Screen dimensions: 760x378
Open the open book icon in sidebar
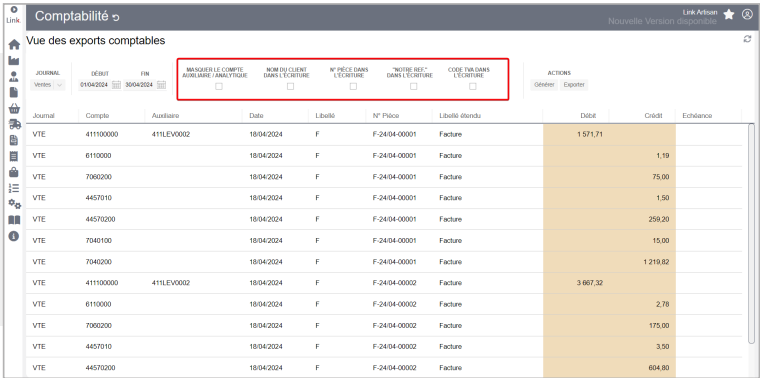14,220
